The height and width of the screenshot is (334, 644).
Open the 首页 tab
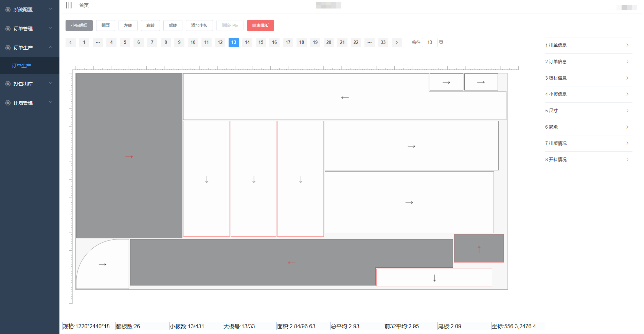point(84,5)
